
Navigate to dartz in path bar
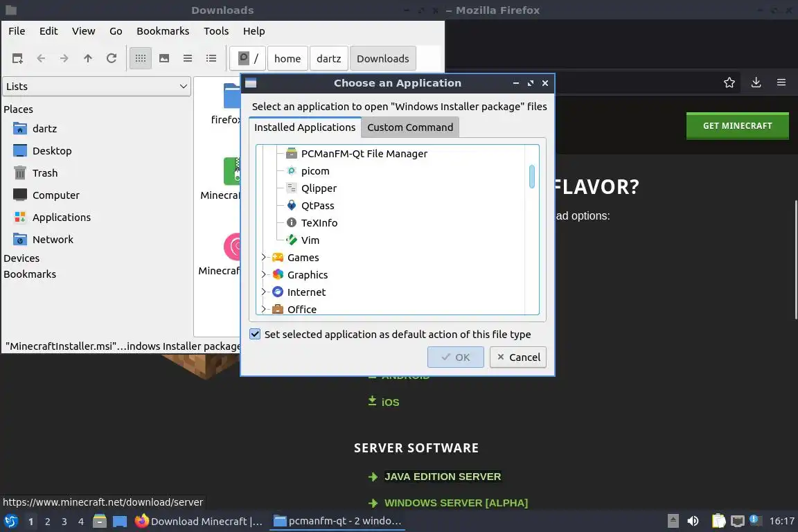[x=329, y=59]
